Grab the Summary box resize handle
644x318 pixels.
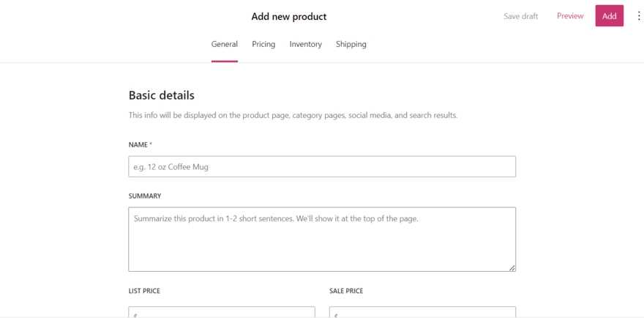click(x=512, y=268)
